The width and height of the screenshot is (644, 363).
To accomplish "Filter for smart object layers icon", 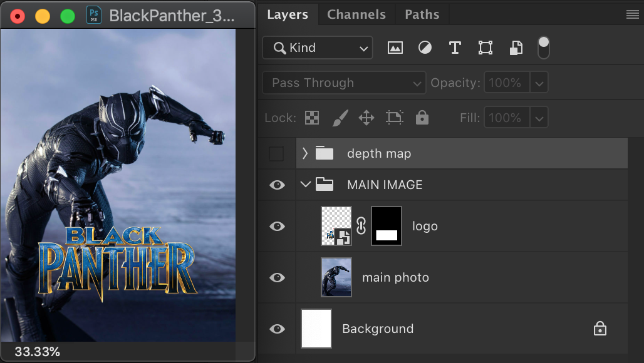I will click(516, 48).
